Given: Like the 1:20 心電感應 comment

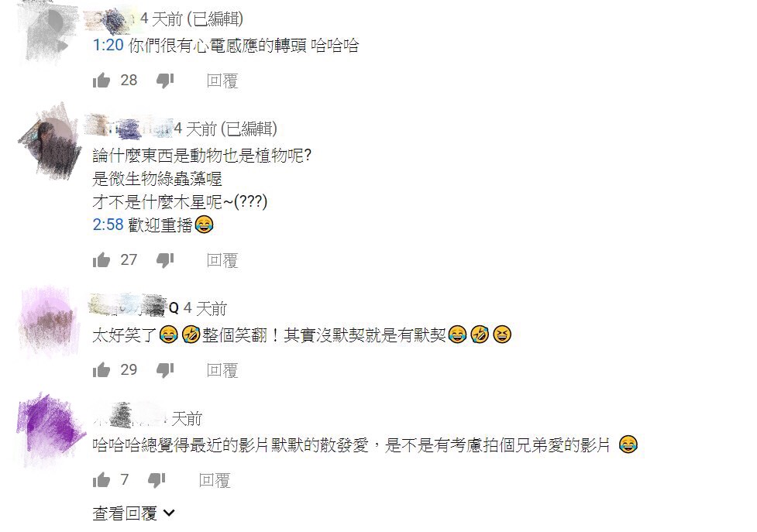Looking at the screenshot, I should tap(102, 80).
